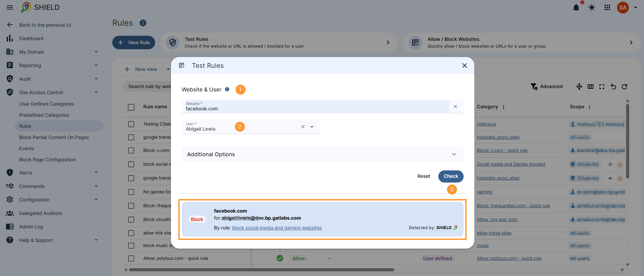The image size is (644, 276).
Task: Click the Check button
Action: click(451, 176)
